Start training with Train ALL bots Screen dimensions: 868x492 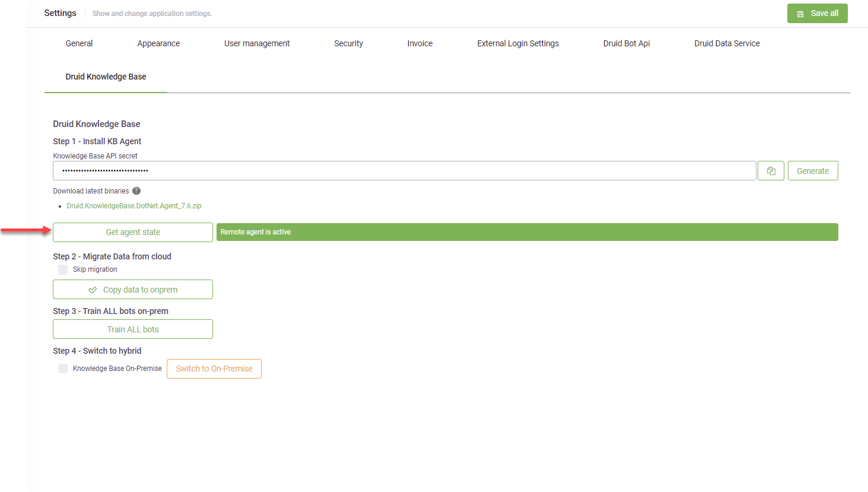click(x=133, y=329)
